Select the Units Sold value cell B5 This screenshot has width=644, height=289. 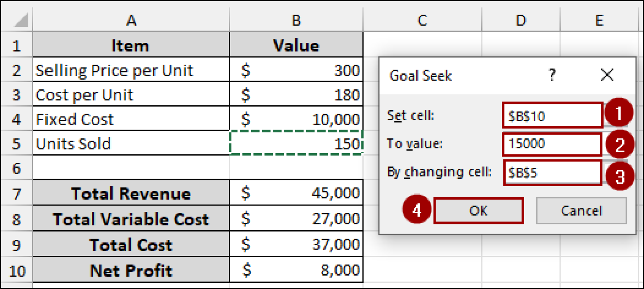[x=296, y=143]
